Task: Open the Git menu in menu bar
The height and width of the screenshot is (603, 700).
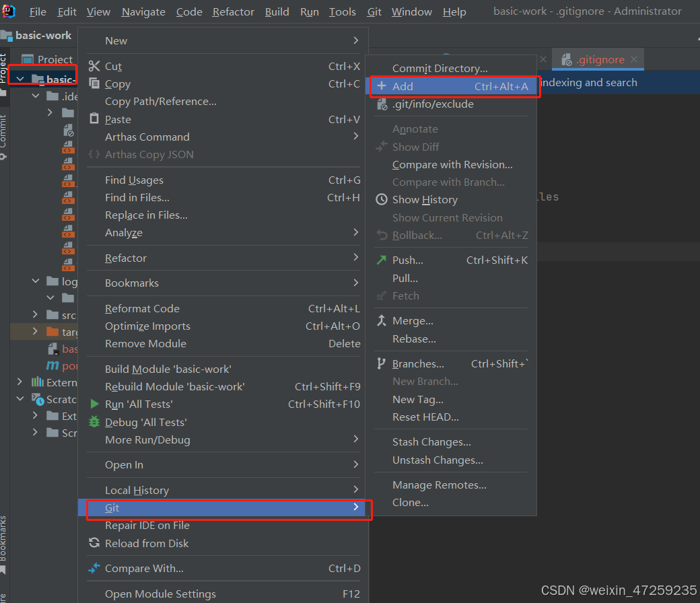Action: [374, 12]
